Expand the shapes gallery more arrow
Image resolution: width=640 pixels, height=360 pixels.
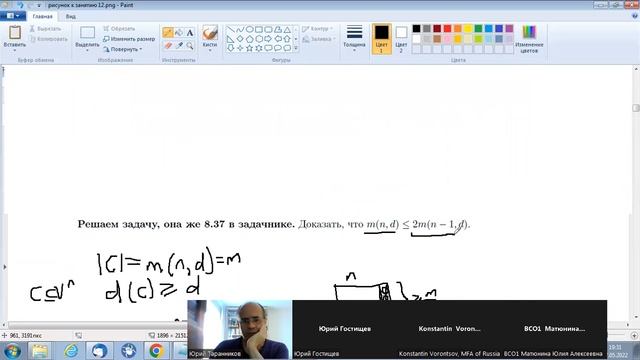[296, 49]
